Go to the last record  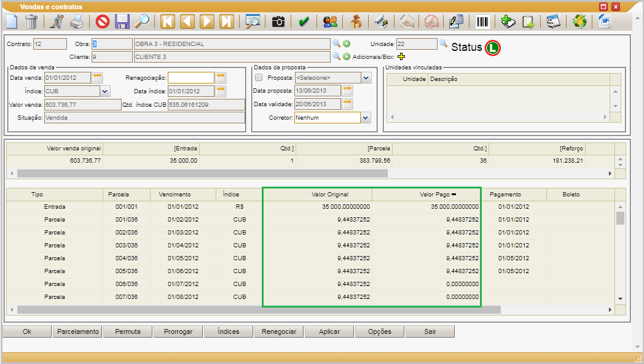point(227,21)
